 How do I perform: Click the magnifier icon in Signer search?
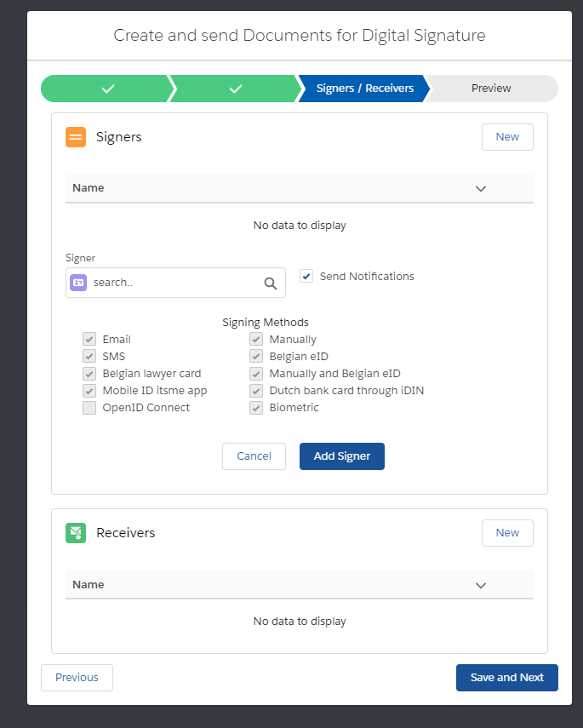(271, 284)
